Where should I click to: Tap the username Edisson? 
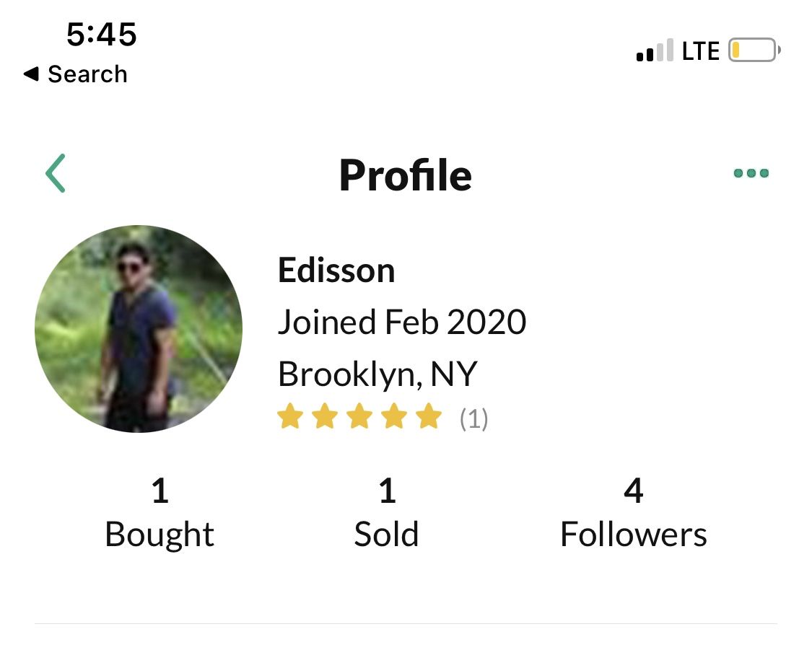pos(336,270)
